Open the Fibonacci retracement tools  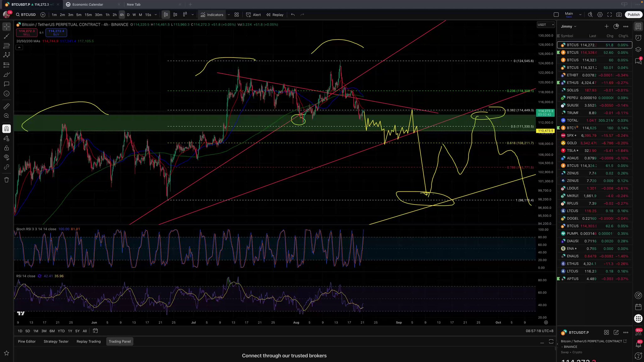coord(7,46)
